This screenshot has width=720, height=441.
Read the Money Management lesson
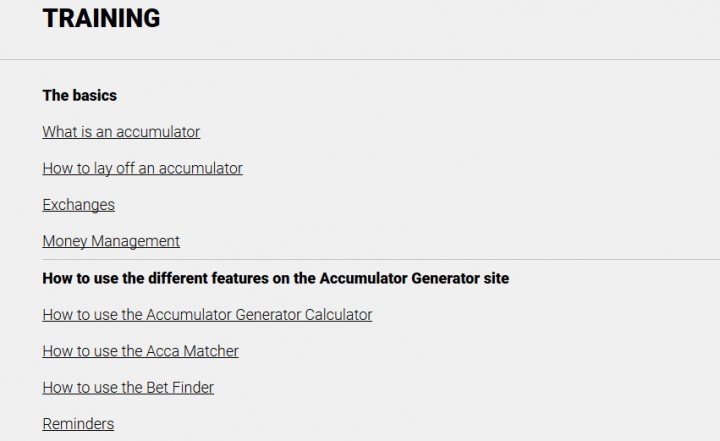111,241
